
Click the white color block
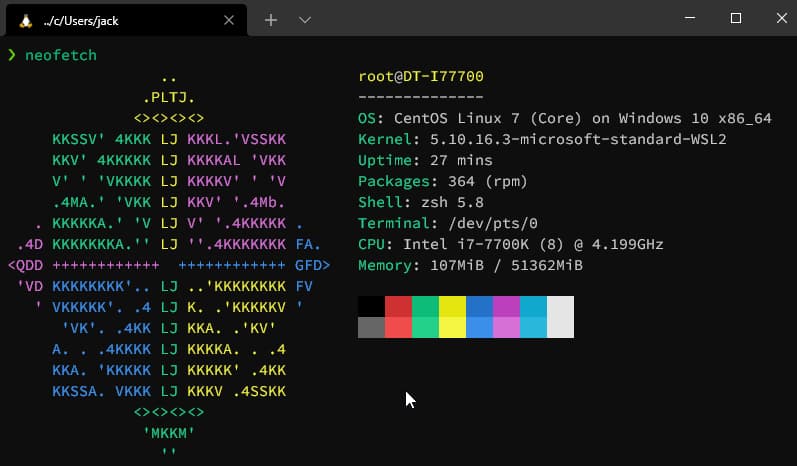coord(560,317)
